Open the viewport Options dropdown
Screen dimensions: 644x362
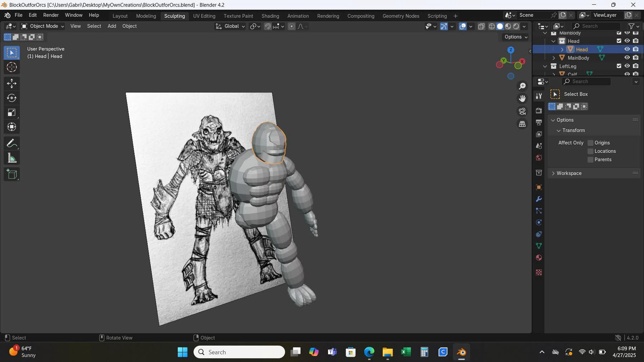pos(516,37)
